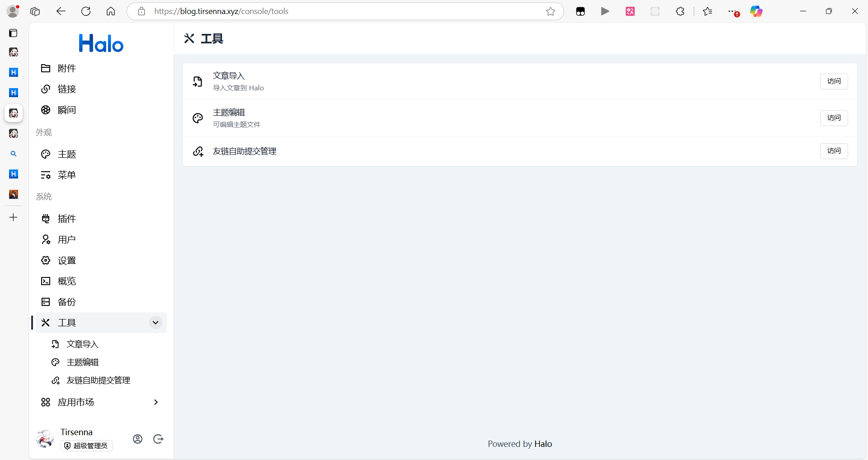The image size is (868, 460).
Task: Click 访问 button for 主题编辑
Action: (834, 118)
